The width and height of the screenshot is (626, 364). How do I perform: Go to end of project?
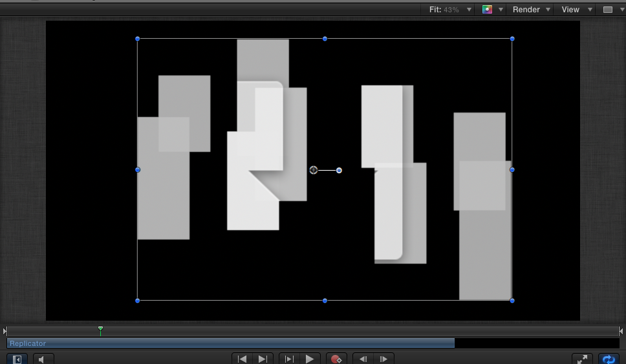[263, 359]
